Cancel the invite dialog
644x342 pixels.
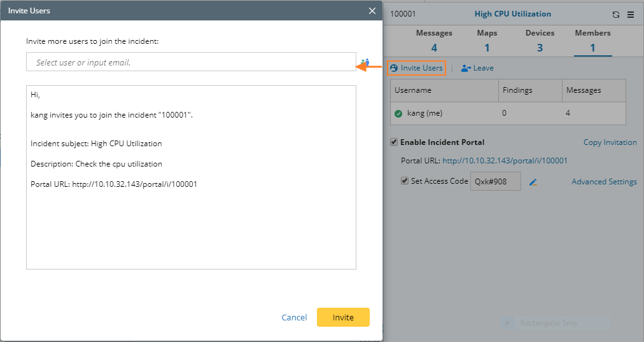click(x=294, y=317)
